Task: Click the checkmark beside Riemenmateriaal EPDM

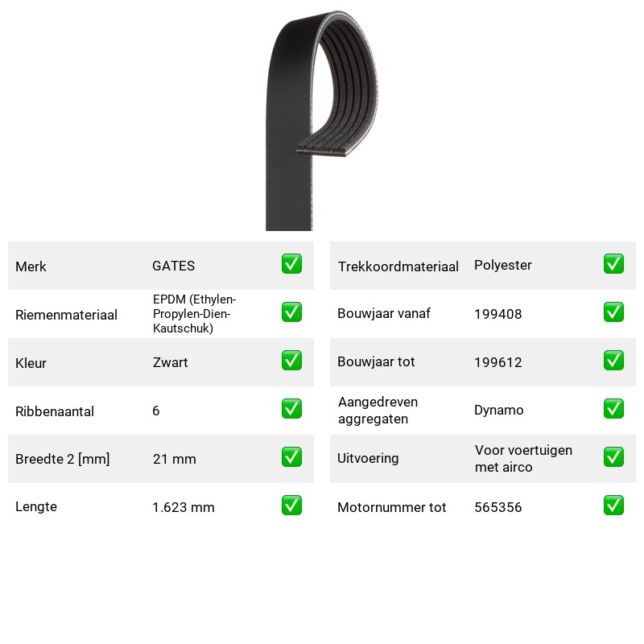Action: pyautogui.click(x=291, y=312)
